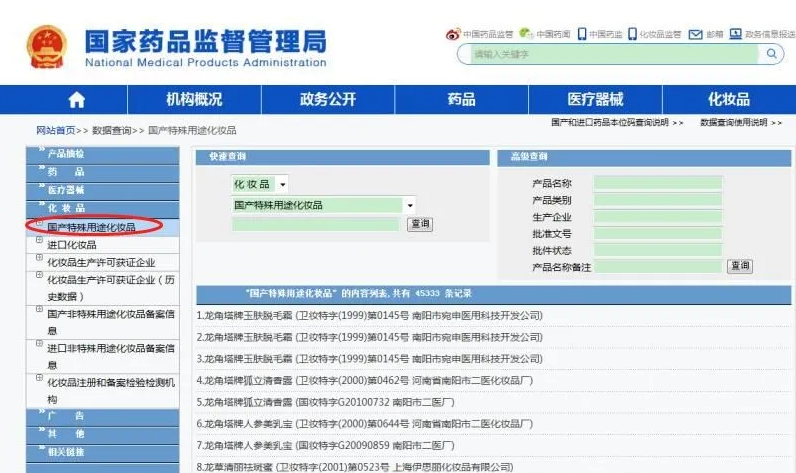Viewport: 796px width, 473px height.
Task: Select 进口化妆品 in sidebar
Action: point(72,245)
